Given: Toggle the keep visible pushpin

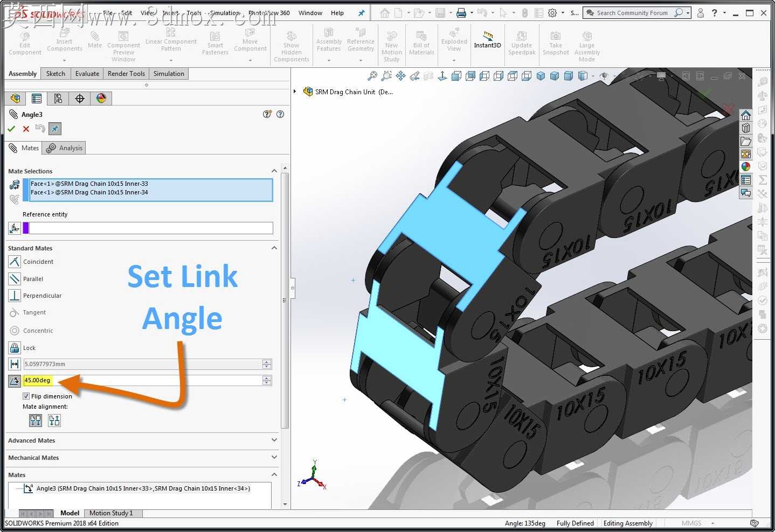Looking at the screenshot, I should (x=54, y=129).
